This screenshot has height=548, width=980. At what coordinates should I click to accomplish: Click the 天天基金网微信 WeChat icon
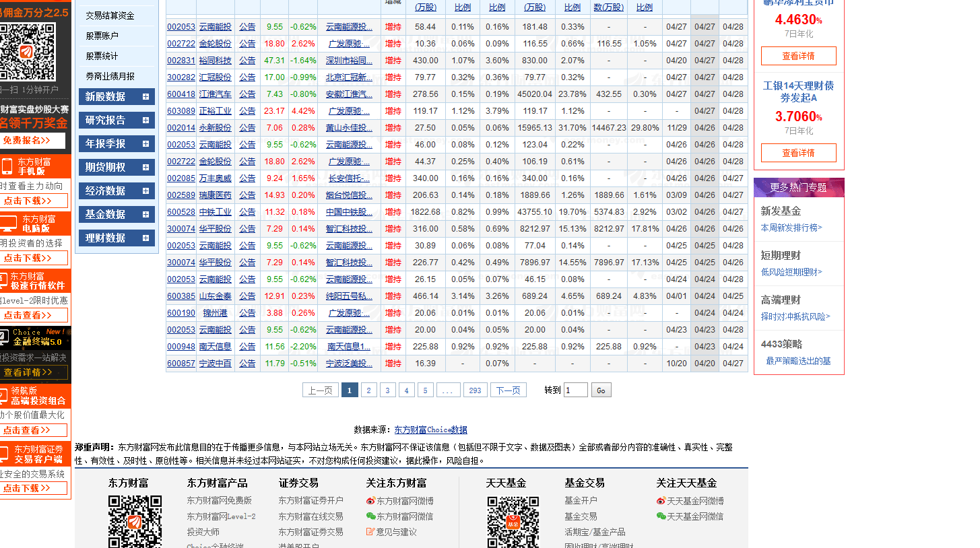coord(661,516)
